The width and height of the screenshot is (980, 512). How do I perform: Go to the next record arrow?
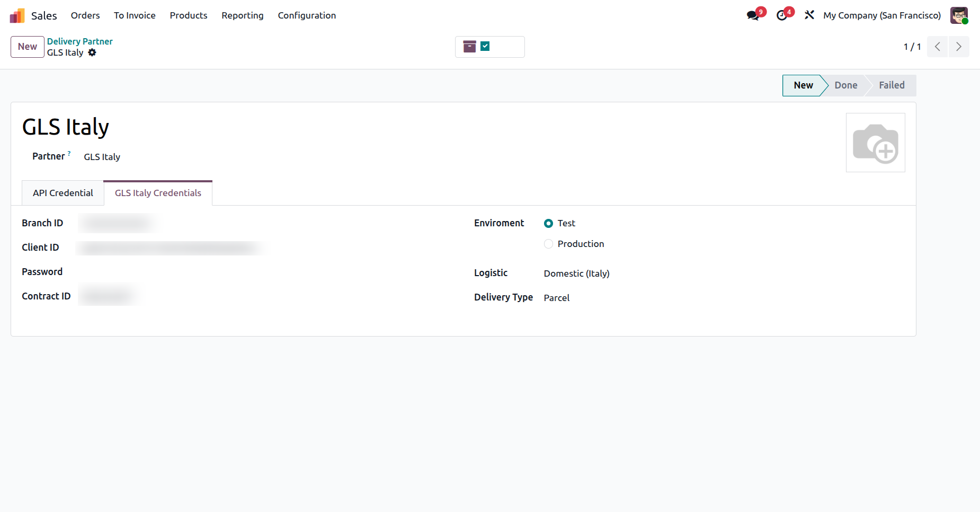pos(959,47)
